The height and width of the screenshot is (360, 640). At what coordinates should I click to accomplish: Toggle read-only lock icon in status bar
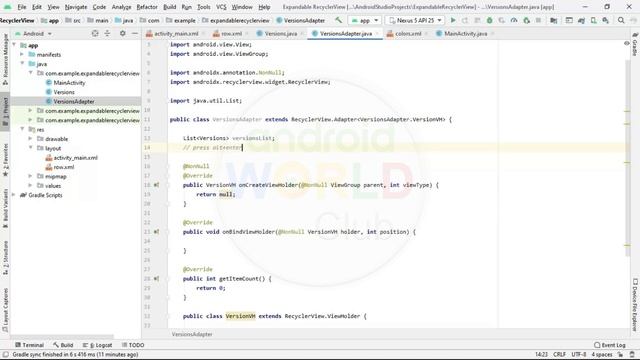tap(620, 354)
